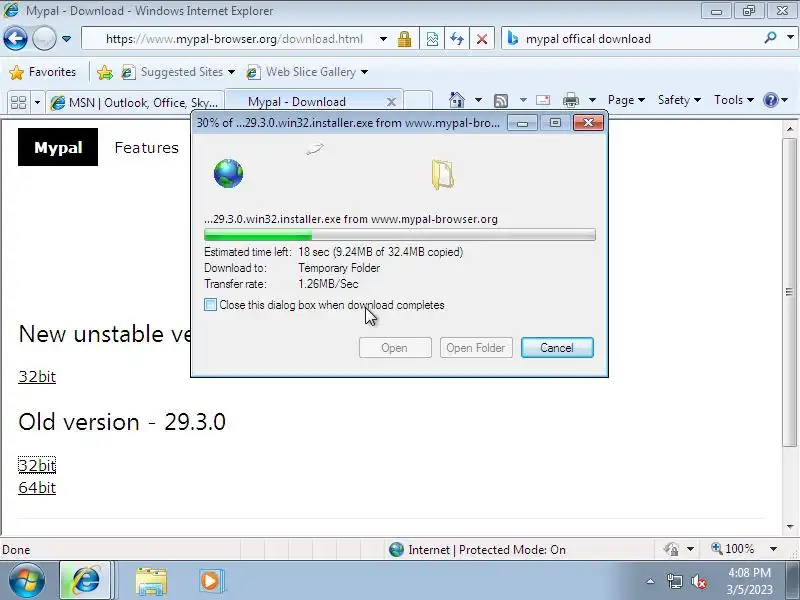This screenshot has width=800, height=600.
Task: Click the address bar URL field
Action: (234, 39)
